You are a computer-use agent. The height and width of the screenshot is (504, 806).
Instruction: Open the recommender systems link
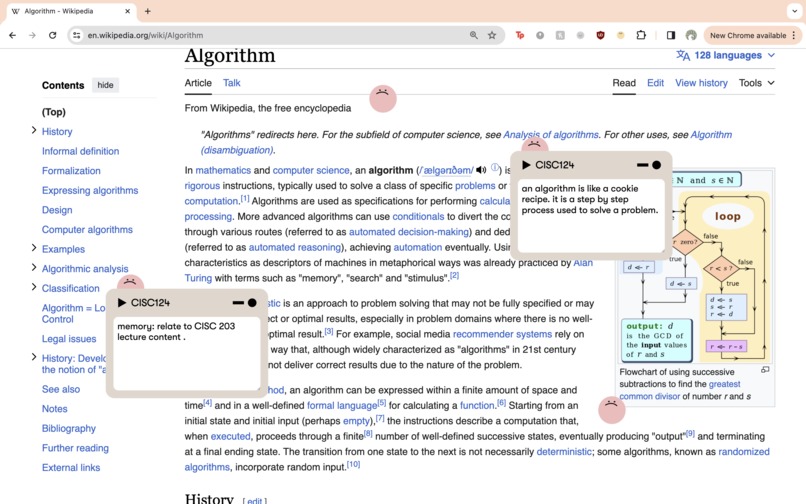(x=502, y=334)
